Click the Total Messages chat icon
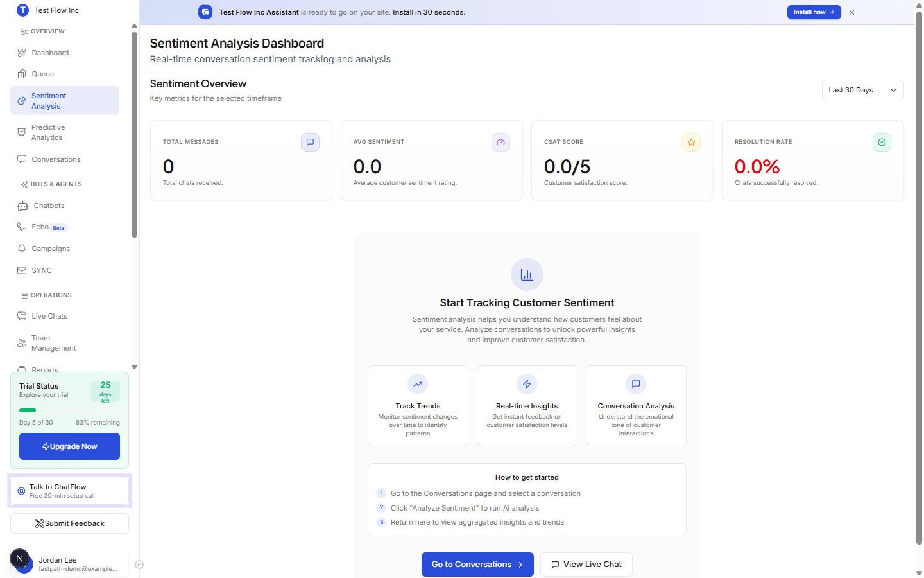 [310, 142]
